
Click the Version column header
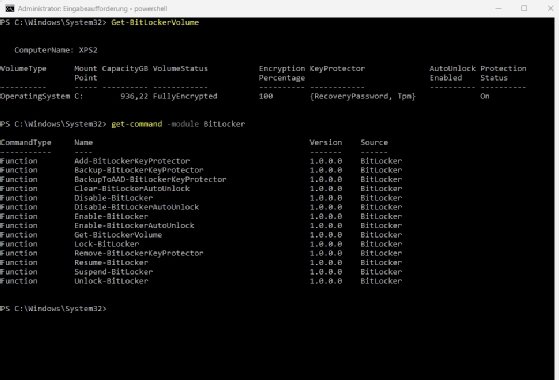pyautogui.click(x=326, y=143)
